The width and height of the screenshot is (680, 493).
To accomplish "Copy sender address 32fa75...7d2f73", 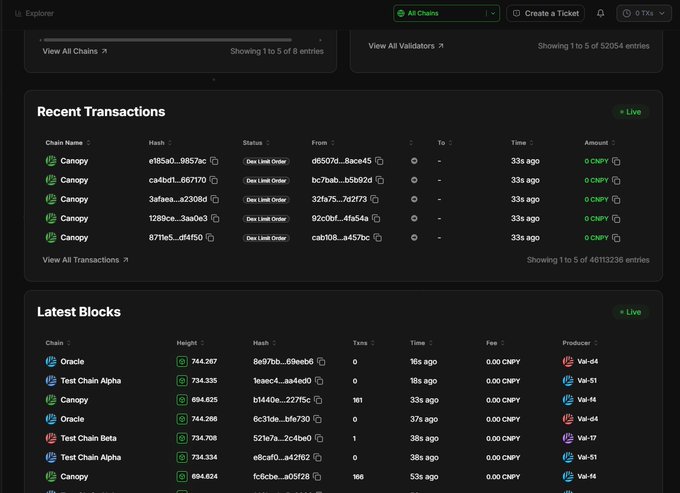I will pos(375,199).
